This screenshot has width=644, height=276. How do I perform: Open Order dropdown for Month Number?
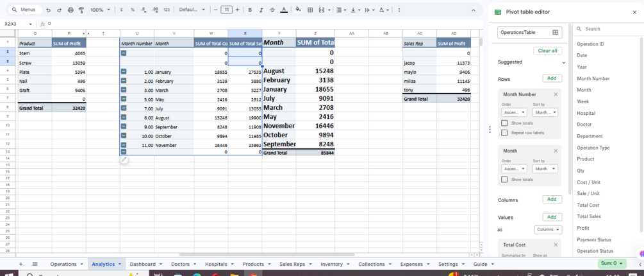click(514, 112)
